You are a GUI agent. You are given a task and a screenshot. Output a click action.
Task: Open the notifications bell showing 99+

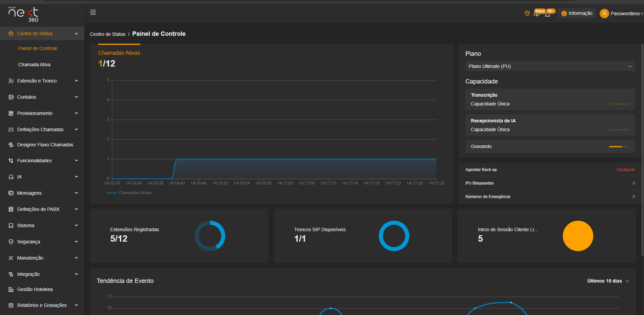point(547,14)
